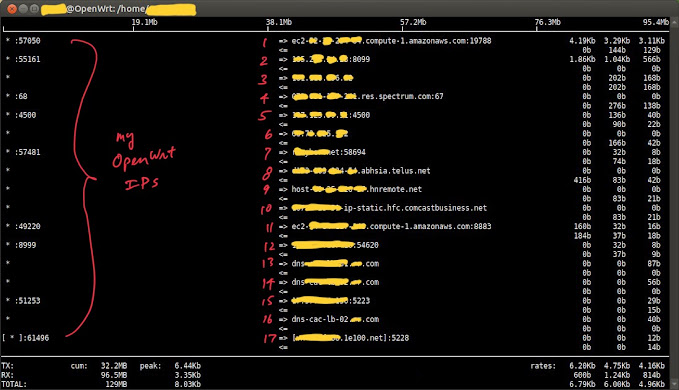Click the 'TX:' label
This screenshot has width=679, height=390.
pos(7,366)
